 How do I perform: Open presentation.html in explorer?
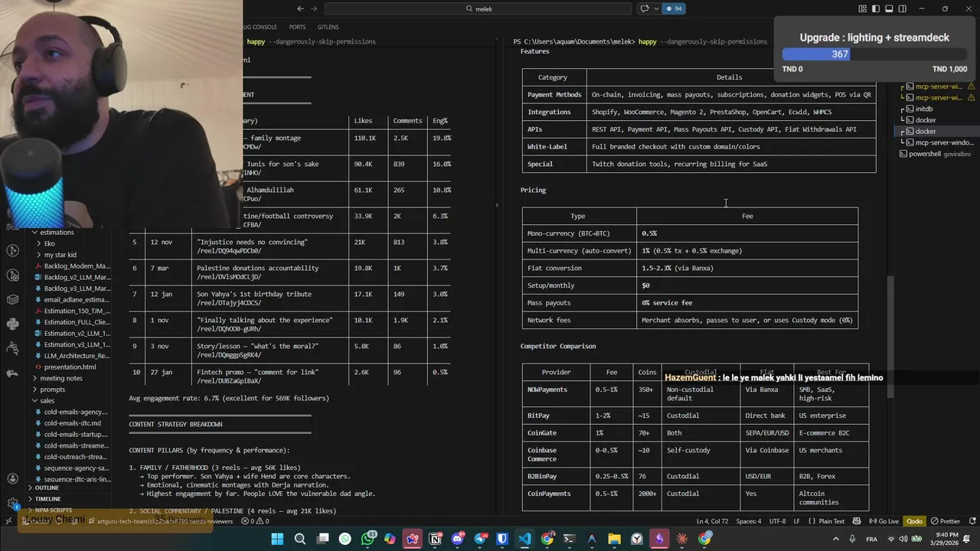70,367
